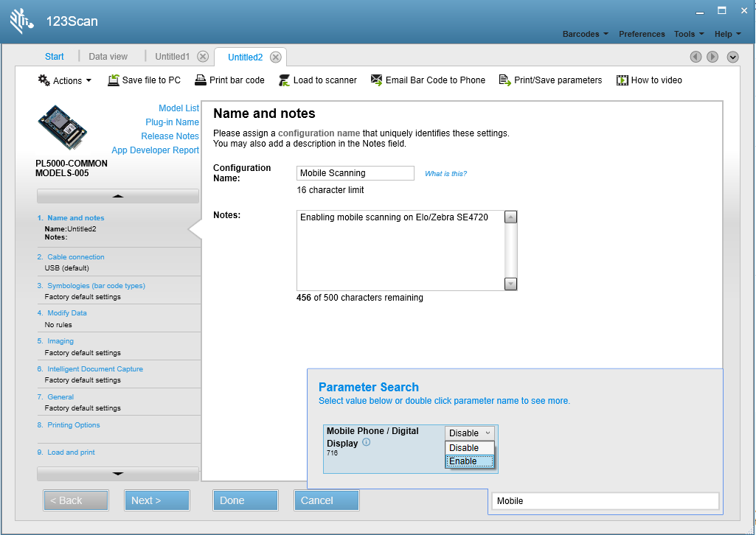Click the Parameter Search heading
756x535 pixels.
pos(368,387)
